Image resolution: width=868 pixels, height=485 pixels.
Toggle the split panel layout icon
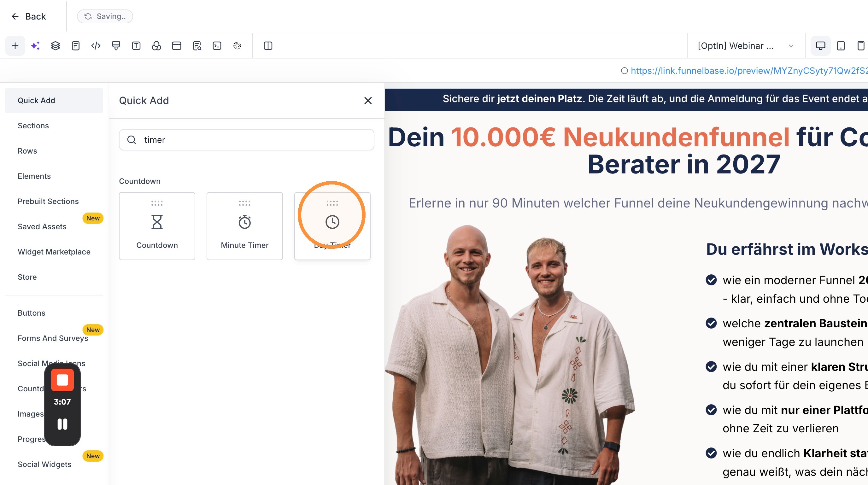268,46
